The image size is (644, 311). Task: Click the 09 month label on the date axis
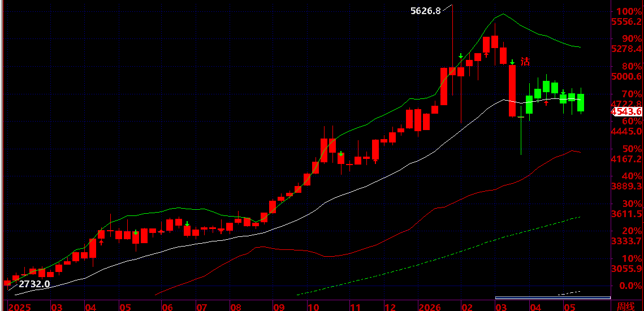click(x=279, y=307)
